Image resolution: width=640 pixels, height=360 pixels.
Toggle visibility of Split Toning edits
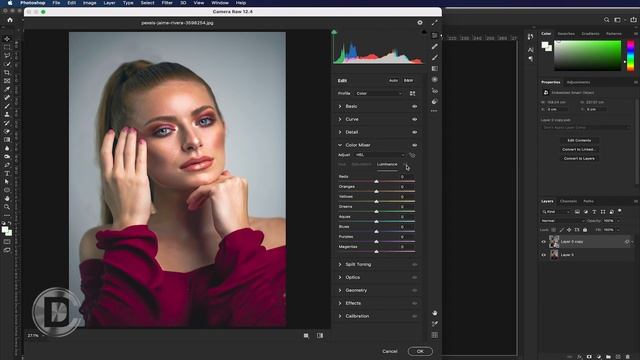coord(414,264)
